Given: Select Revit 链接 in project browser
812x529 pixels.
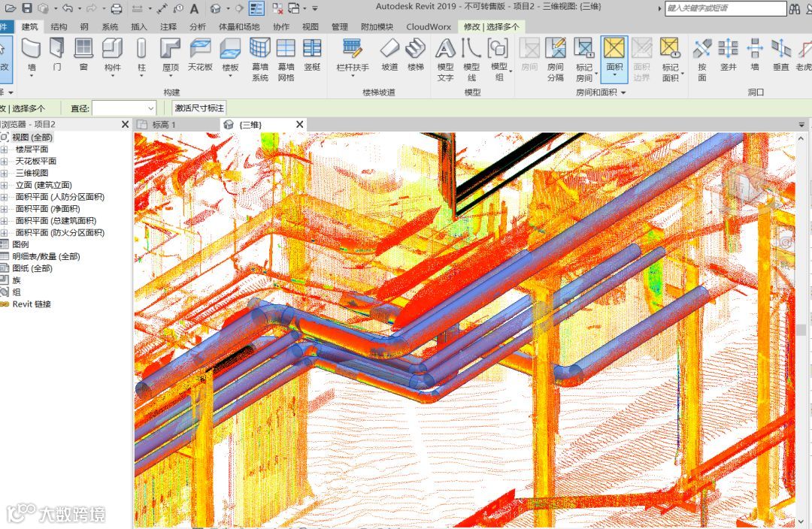Looking at the screenshot, I should coord(32,304).
